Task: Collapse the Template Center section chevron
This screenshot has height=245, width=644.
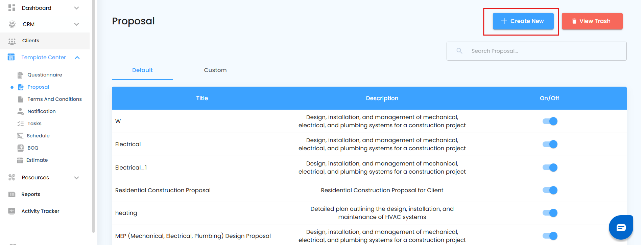Action: [77, 58]
